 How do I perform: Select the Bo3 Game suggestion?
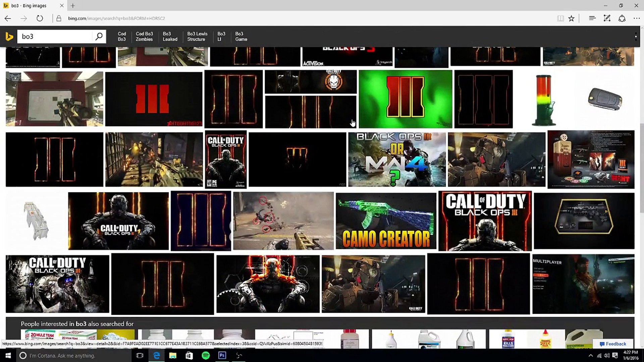coord(241,37)
